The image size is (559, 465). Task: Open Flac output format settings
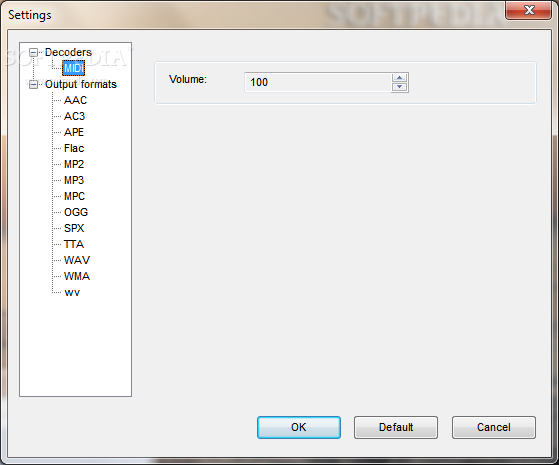coord(74,148)
